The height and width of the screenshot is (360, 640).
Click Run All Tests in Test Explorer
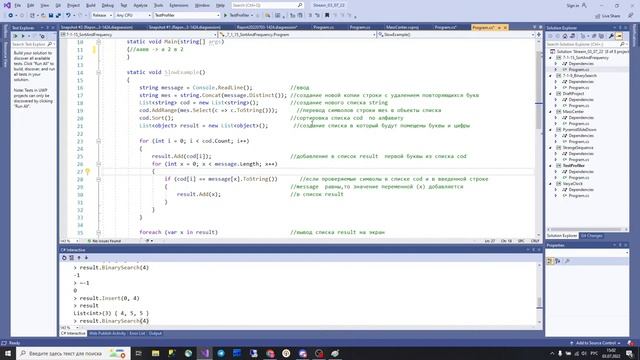pos(16,36)
